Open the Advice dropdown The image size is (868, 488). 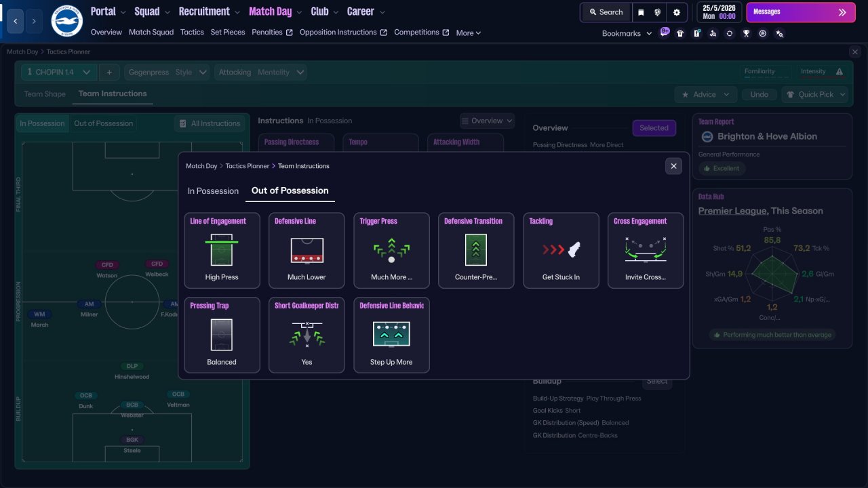click(x=705, y=94)
